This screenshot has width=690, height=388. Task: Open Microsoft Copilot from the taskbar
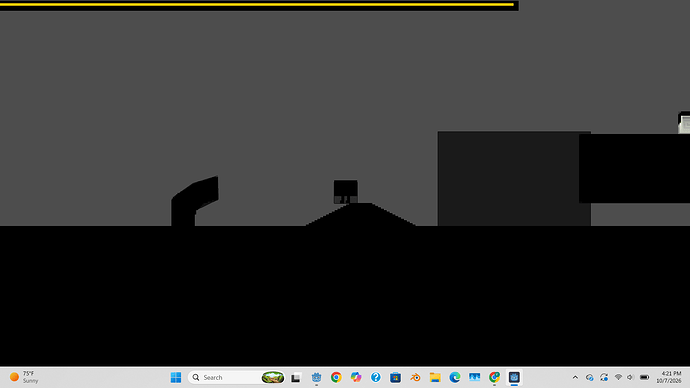point(356,377)
